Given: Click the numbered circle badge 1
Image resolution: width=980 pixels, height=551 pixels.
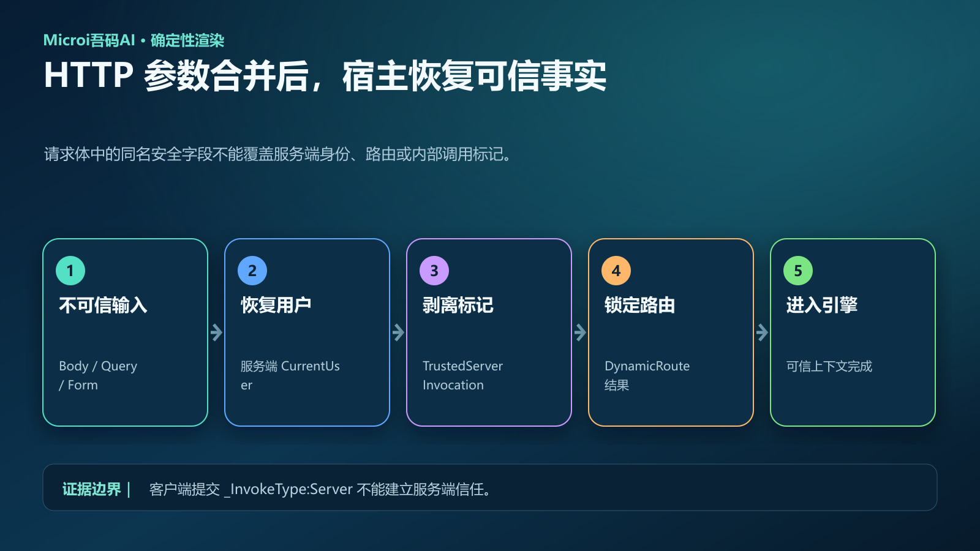Looking at the screenshot, I should [x=70, y=271].
